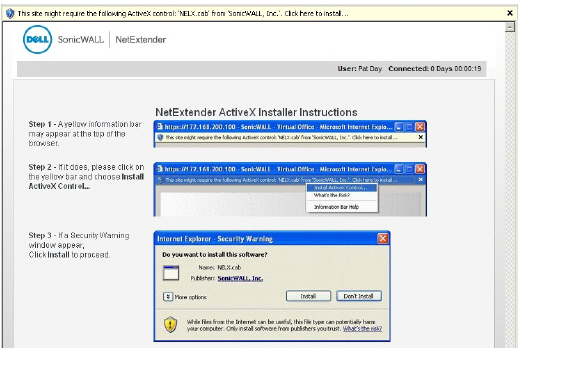This screenshot has height=369, width=576.
Task: Click the shield icon on information bar
Action: click(10, 14)
